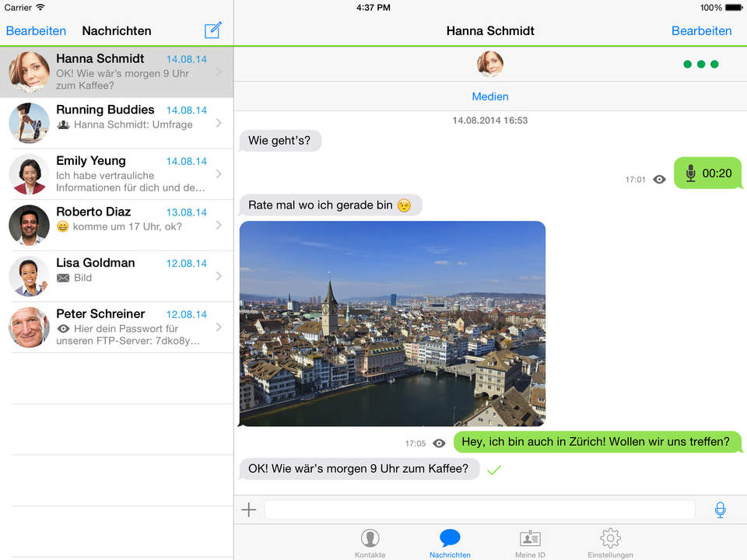Screen dimensions: 747x560
Task: Open Emily Yeung conversation chevron
Action: pyautogui.click(x=219, y=174)
